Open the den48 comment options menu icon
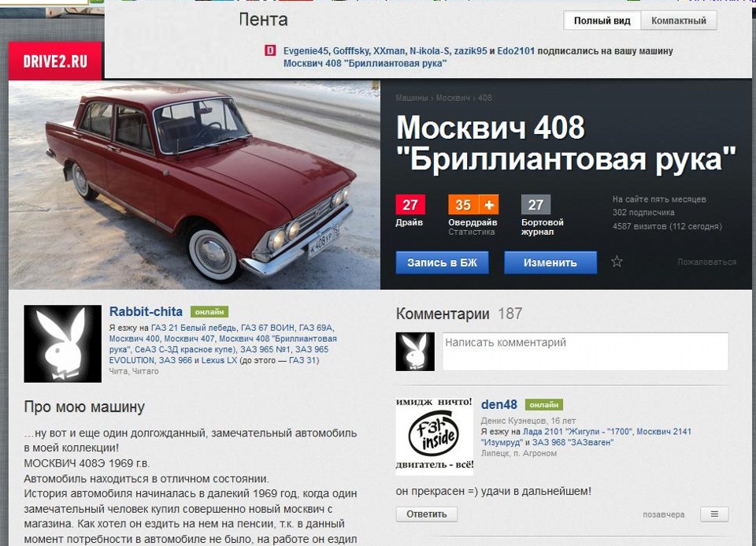 point(714,514)
